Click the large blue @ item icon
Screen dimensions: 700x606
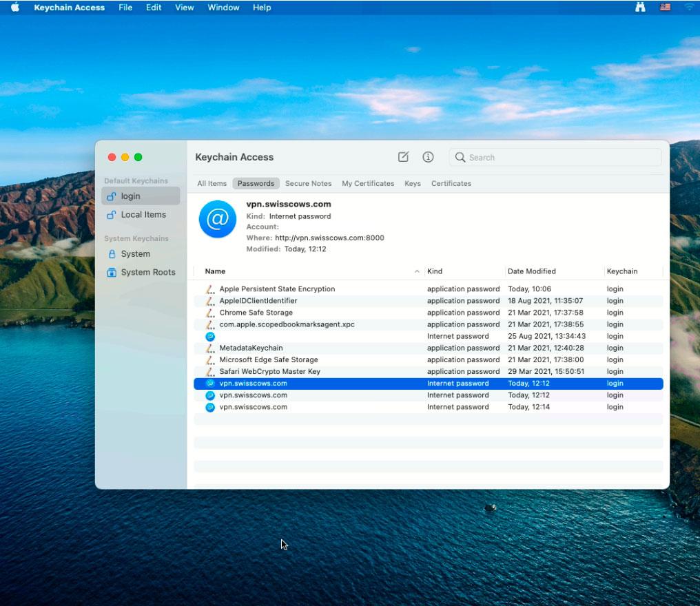coord(218,219)
